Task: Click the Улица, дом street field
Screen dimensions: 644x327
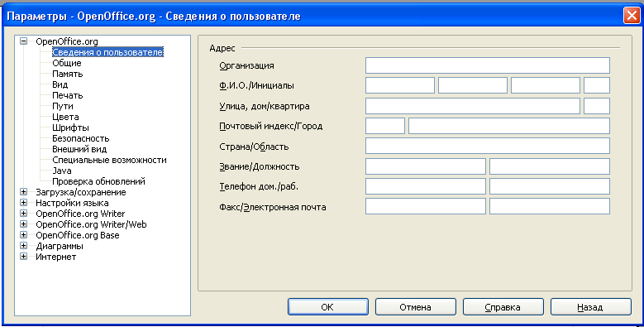Action: pyautogui.click(x=473, y=106)
